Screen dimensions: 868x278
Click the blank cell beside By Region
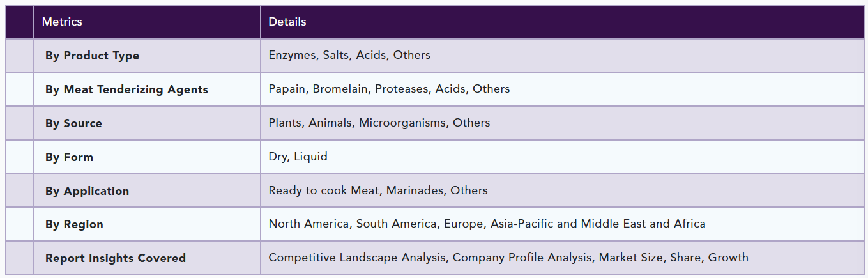(20, 224)
